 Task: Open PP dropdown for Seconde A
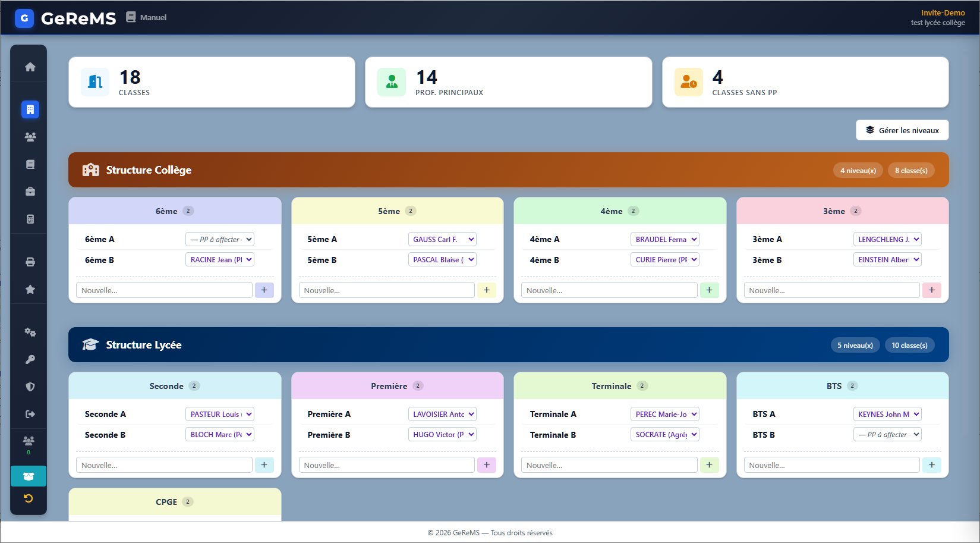point(220,414)
